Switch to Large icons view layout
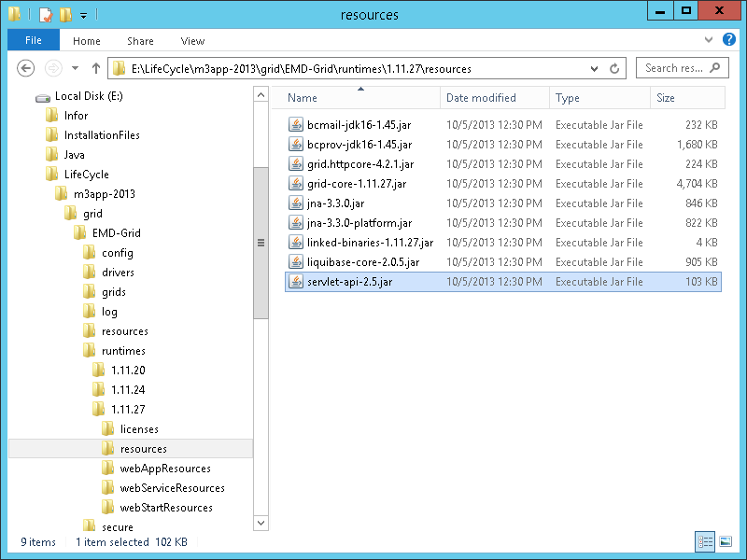This screenshot has height=560, width=747. [x=725, y=541]
